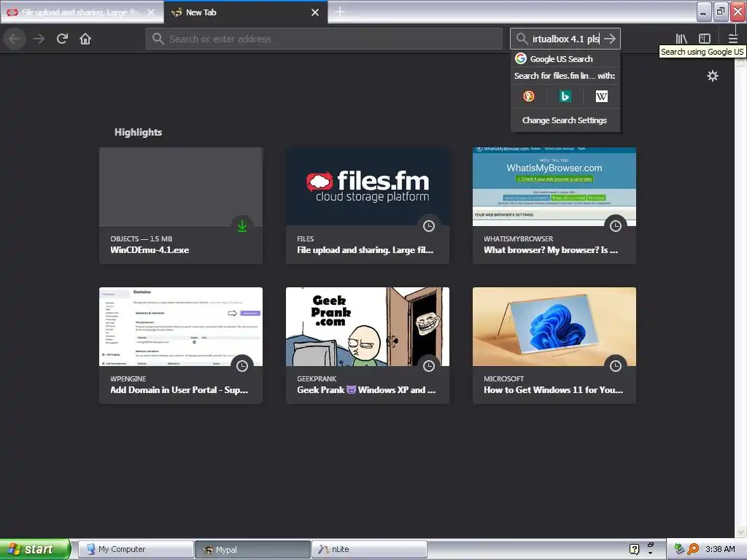Click the forward navigation arrow
Screen dimensions: 747x560
click(39, 39)
